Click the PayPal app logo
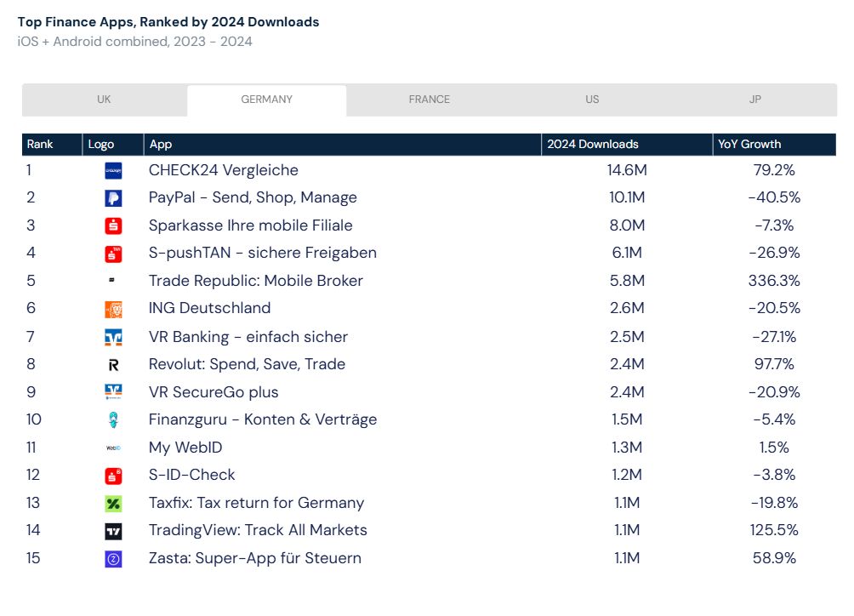The image size is (854, 616). (x=113, y=198)
